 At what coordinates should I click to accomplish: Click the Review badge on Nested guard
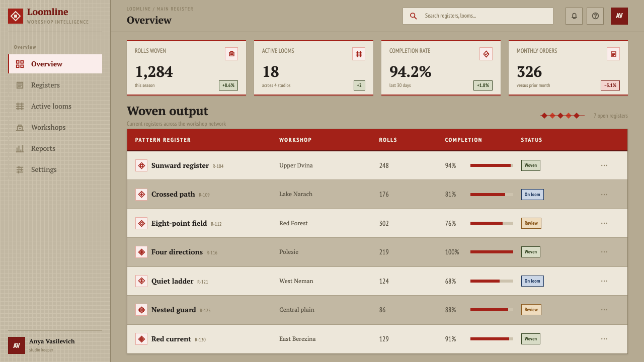(531, 310)
